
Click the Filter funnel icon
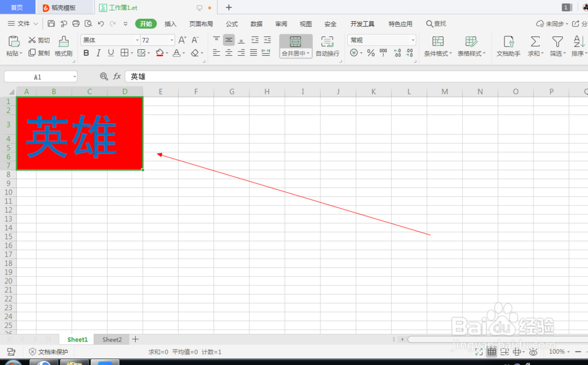click(557, 41)
